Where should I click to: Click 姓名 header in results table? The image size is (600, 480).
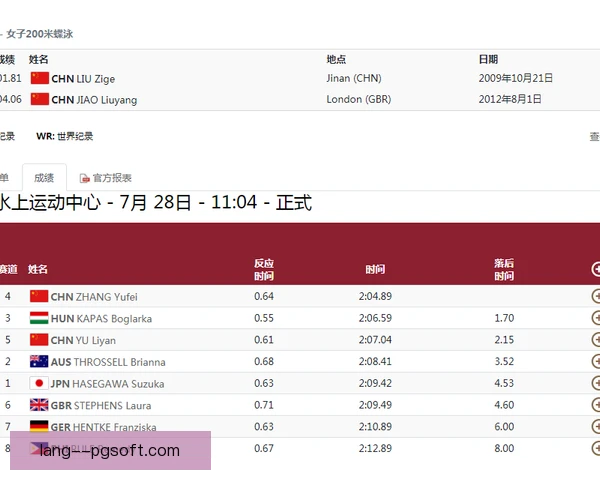pos(38,269)
